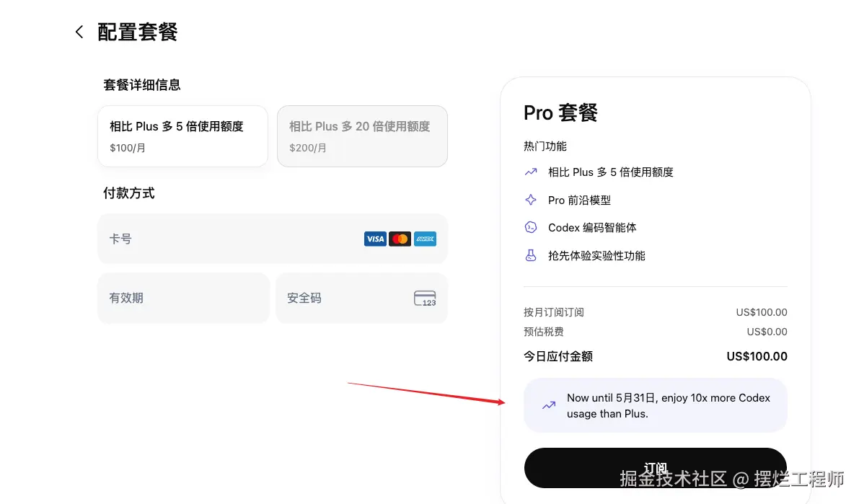859x504 pixels.
Task: Click the flask icon beside 抢先体验实验性功能
Action: tap(531, 255)
